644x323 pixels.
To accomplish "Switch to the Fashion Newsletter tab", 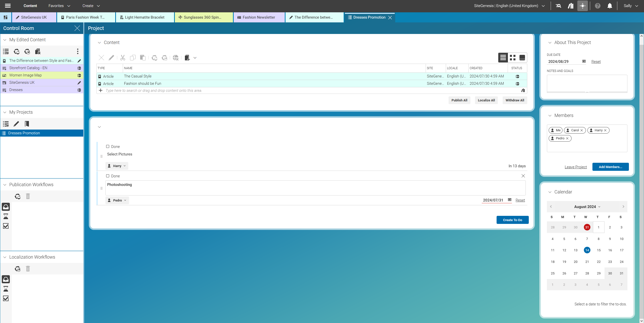I will click(x=259, y=17).
